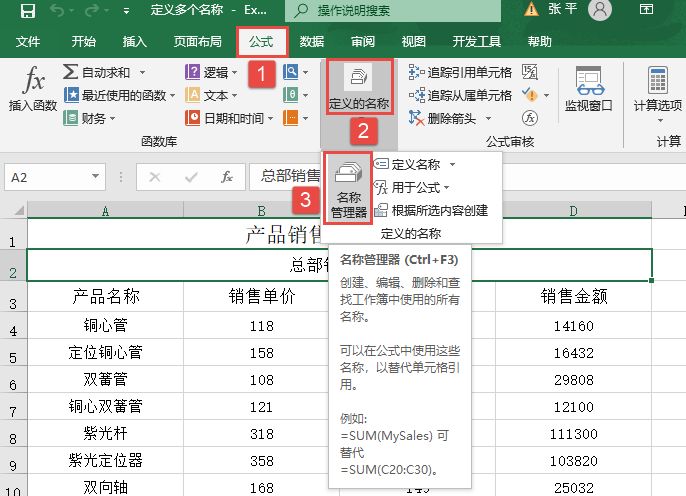Open the File (文件) tab
Screen dimensions: 686x496
point(28,42)
